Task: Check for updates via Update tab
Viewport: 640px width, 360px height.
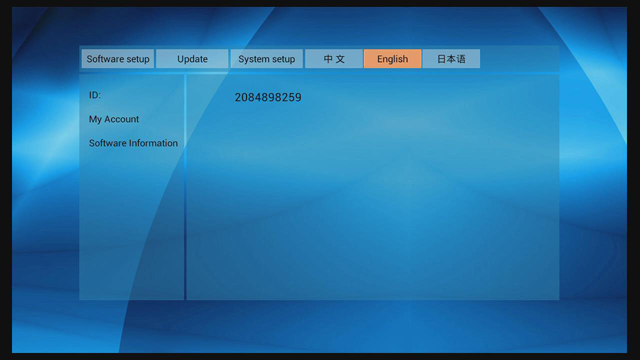Action: [x=192, y=59]
